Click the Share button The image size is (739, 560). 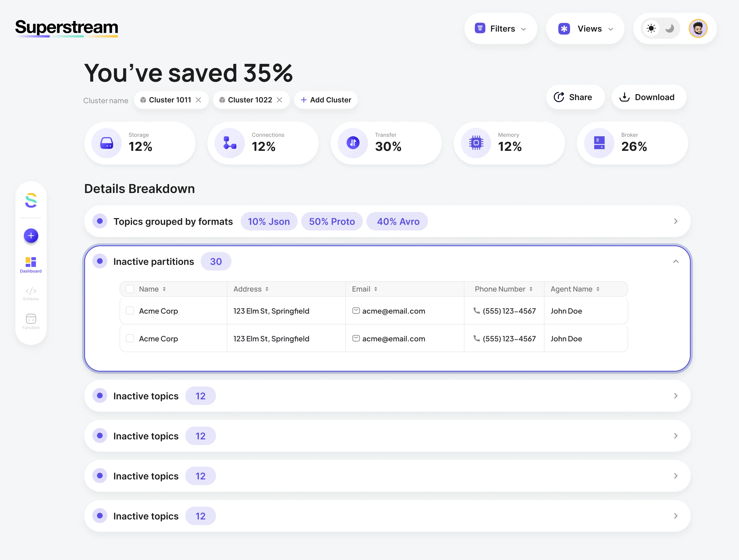point(575,97)
